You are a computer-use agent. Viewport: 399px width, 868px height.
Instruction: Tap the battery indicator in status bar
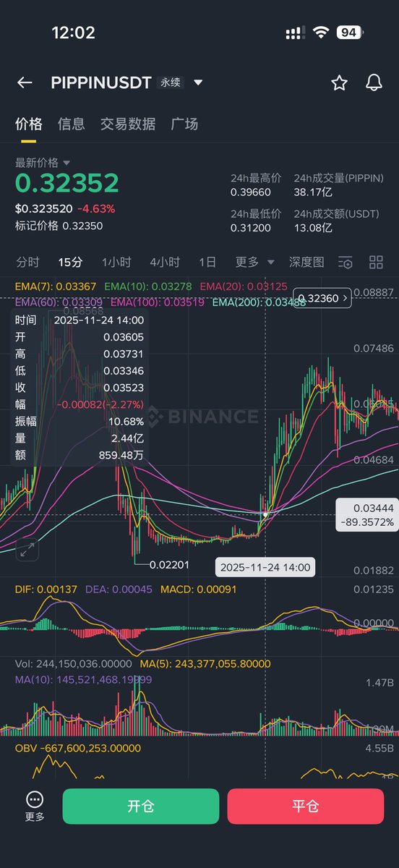(x=350, y=33)
